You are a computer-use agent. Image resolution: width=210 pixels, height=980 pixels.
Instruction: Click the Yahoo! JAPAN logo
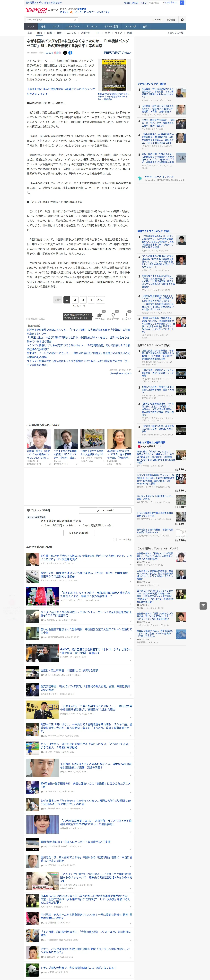pyautogui.click(x=36, y=10)
